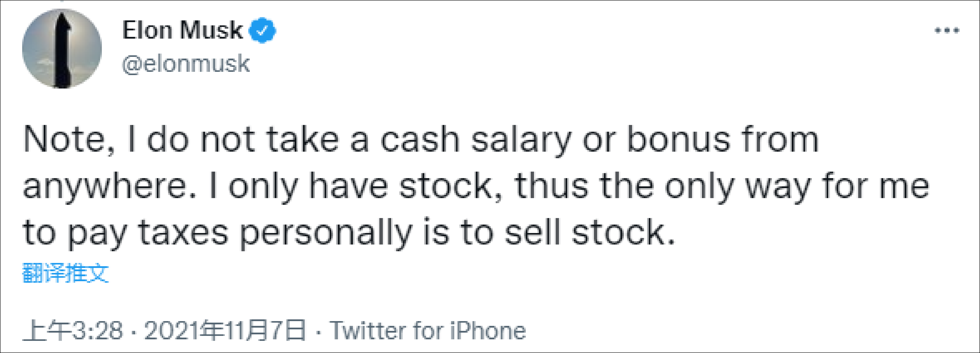Click the word "sell" in the tweet
The image size is (980, 353).
pos(532,233)
